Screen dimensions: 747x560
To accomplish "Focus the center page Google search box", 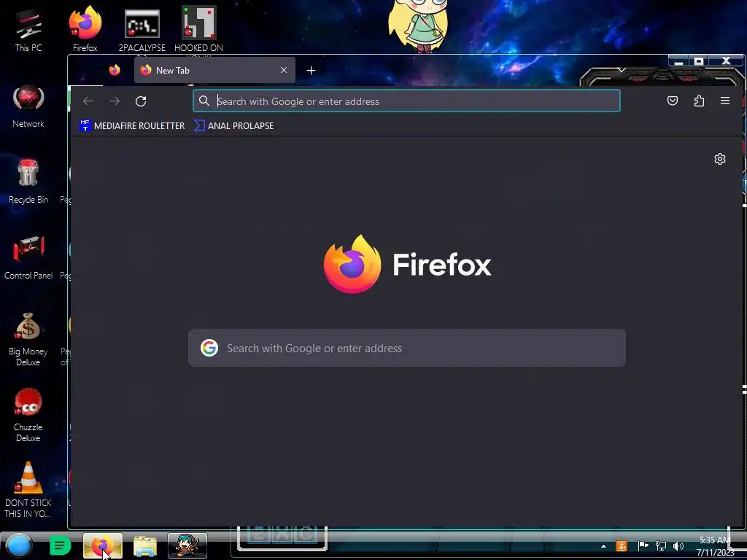I will coord(407,348).
